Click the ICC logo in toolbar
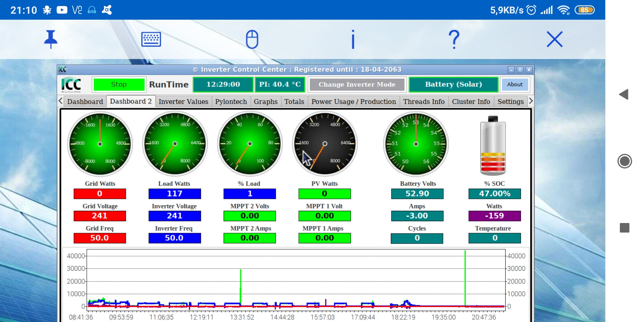Viewport: 644px width, 322px height. coord(71,85)
